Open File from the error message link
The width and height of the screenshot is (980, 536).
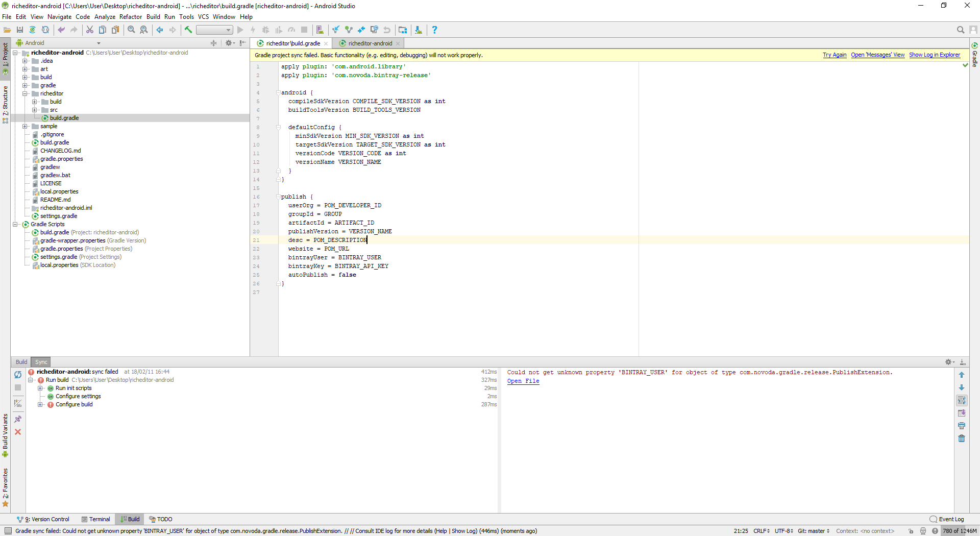pos(523,381)
